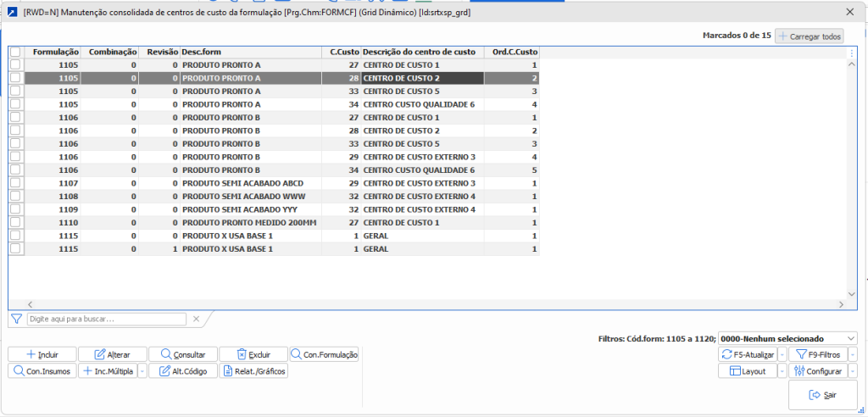Screen dimensions: 868x417
Task: Check the highlighted row 1105 Centro de Custo 2
Action: point(15,78)
